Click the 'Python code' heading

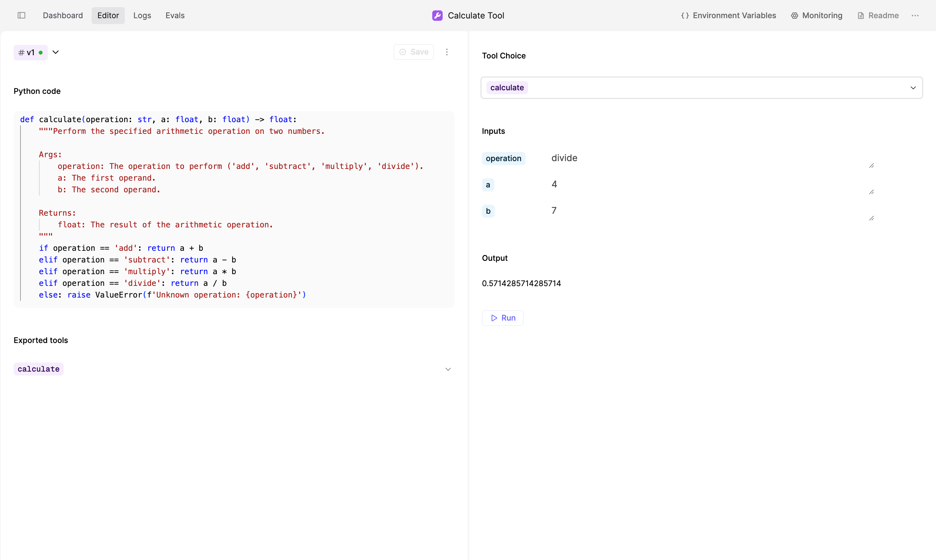pos(37,91)
